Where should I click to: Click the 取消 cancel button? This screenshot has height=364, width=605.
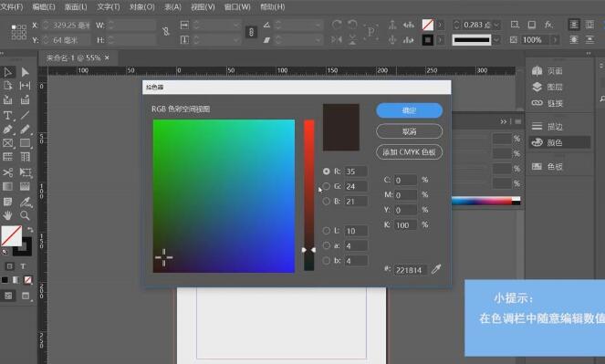click(409, 131)
